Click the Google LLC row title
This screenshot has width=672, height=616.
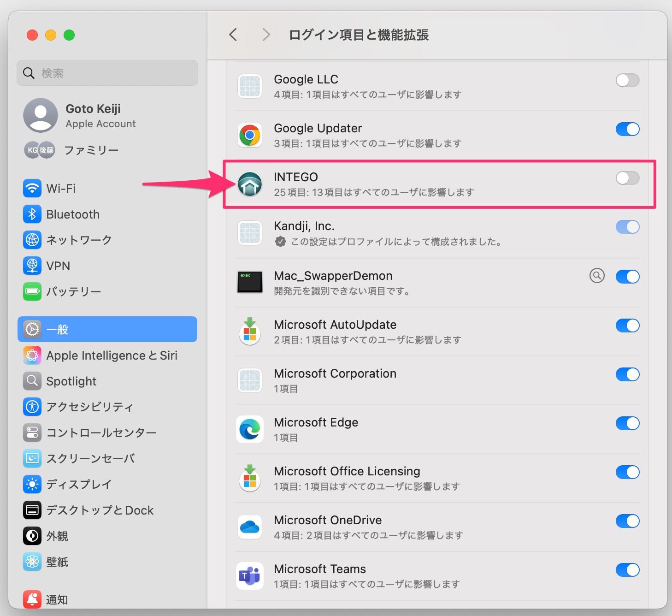pos(306,79)
